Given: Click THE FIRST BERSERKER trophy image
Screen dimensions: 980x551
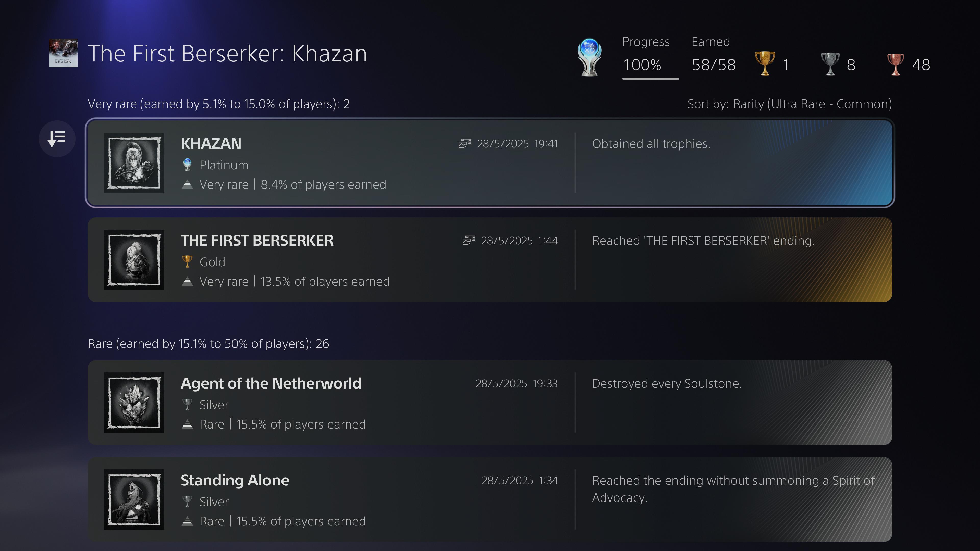Looking at the screenshot, I should click(x=134, y=260).
